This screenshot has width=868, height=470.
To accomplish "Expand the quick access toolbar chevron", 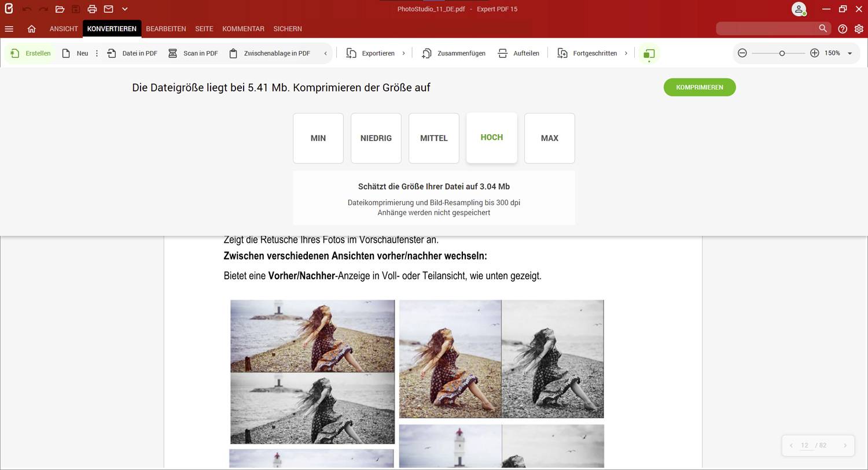I will [x=125, y=9].
